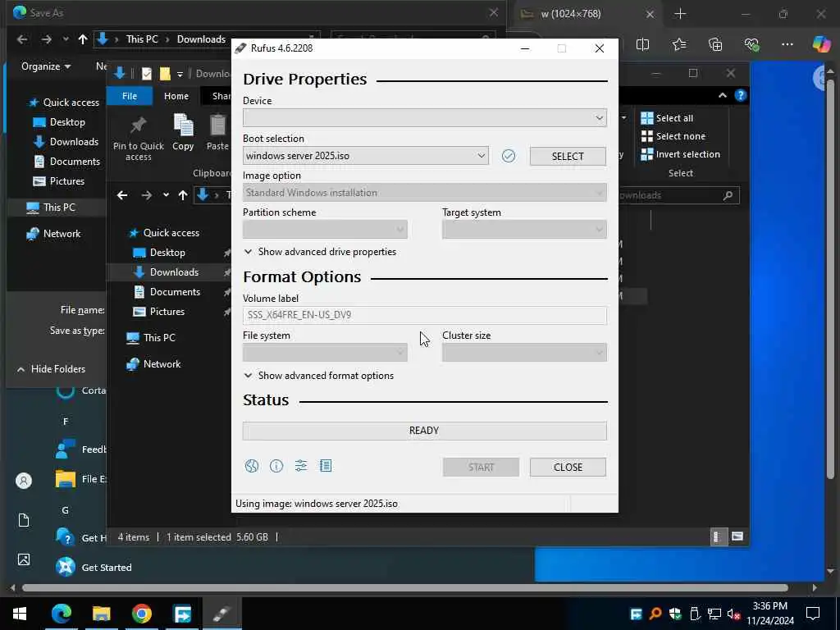Click Hide Folders in Save As dialog

pyautogui.click(x=52, y=369)
